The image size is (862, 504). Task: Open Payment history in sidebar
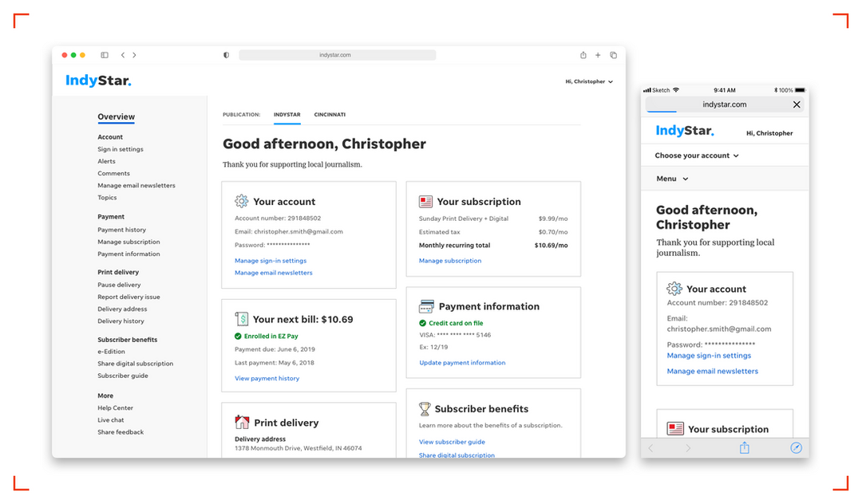pos(121,230)
